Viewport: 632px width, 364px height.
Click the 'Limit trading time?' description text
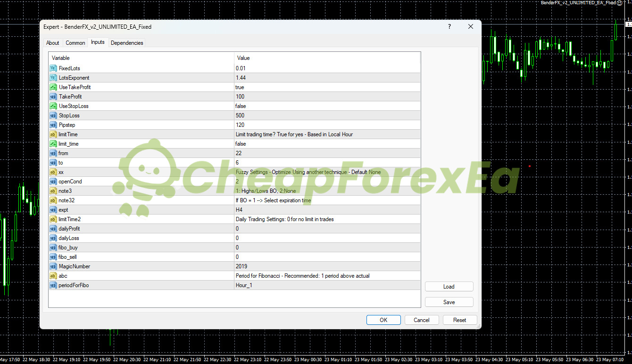tap(294, 134)
